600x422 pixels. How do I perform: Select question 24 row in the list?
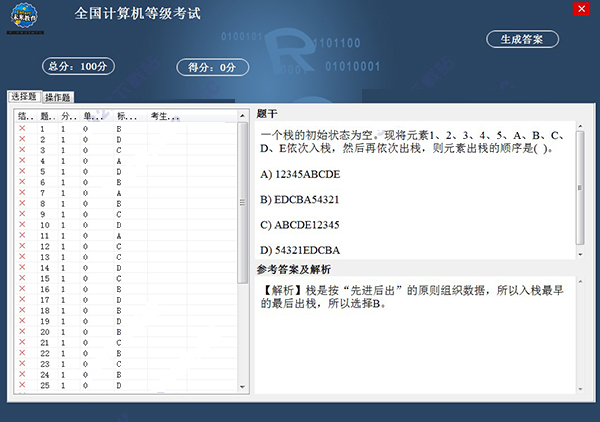pyautogui.click(x=126, y=375)
